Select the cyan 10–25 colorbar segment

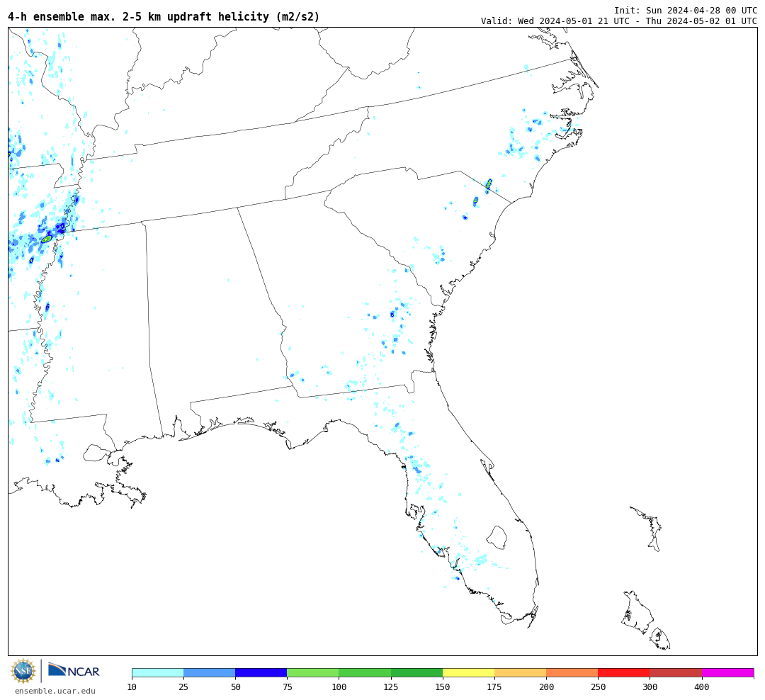coord(157,672)
